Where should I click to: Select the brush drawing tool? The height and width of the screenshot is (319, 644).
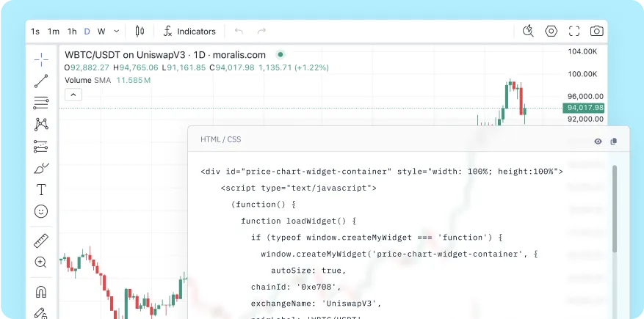pyautogui.click(x=41, y=168)
